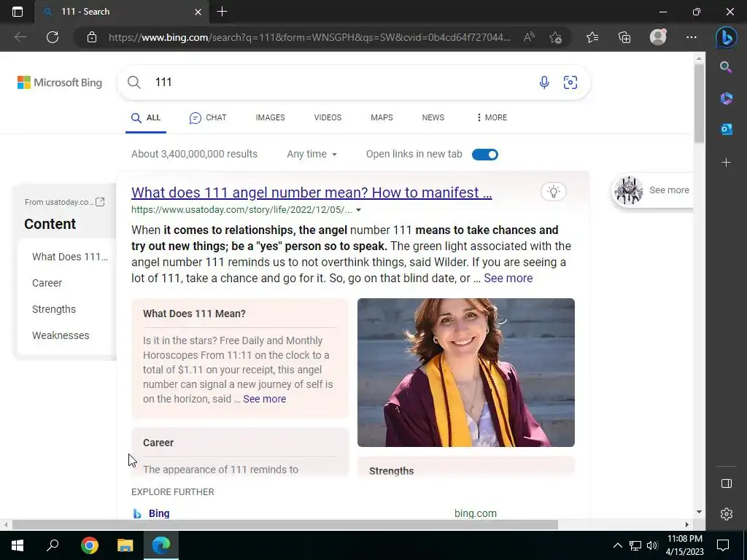The image size is (747, 560).
Task: Click the search magnifier icon
Action: pyautogui.click(x=134, y=82)
